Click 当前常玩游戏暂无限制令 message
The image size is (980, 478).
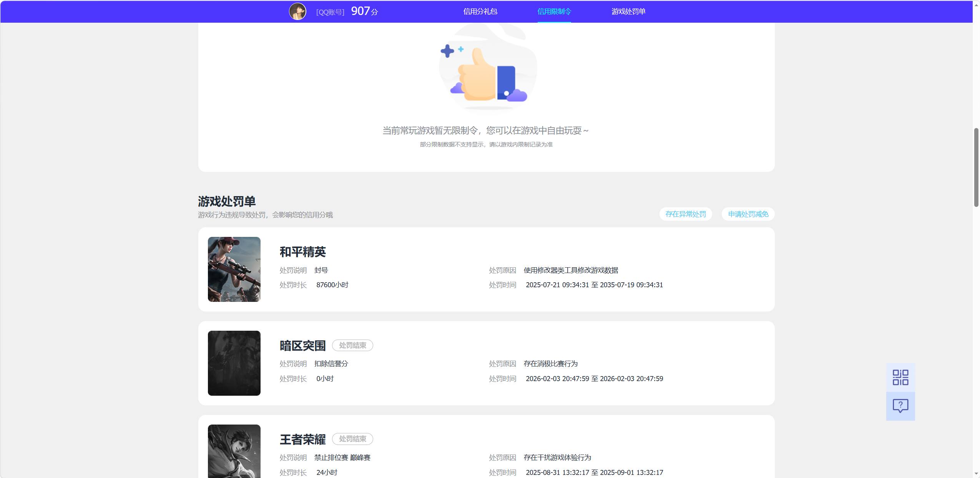click(486, 131)
